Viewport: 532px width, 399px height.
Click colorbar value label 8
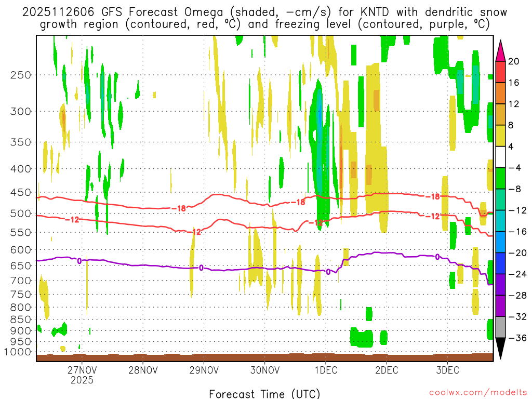pos(511,125)
